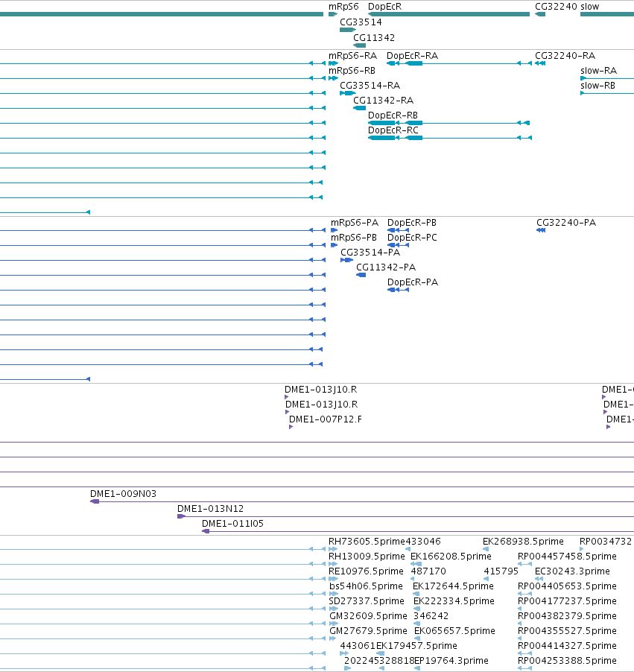Select the RP004177237.5prime EST label

567,601
